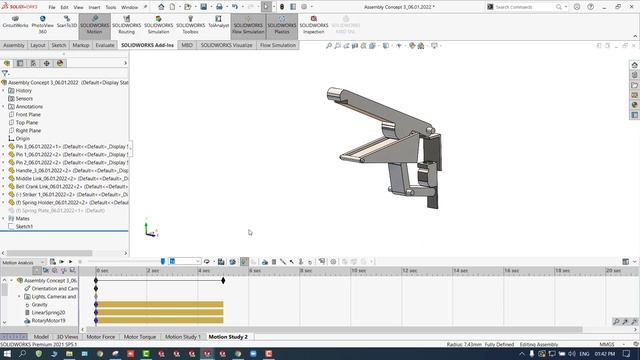Open the search options dropdown arrow
This screenshot has height=360, width=640.
point(566,7)
